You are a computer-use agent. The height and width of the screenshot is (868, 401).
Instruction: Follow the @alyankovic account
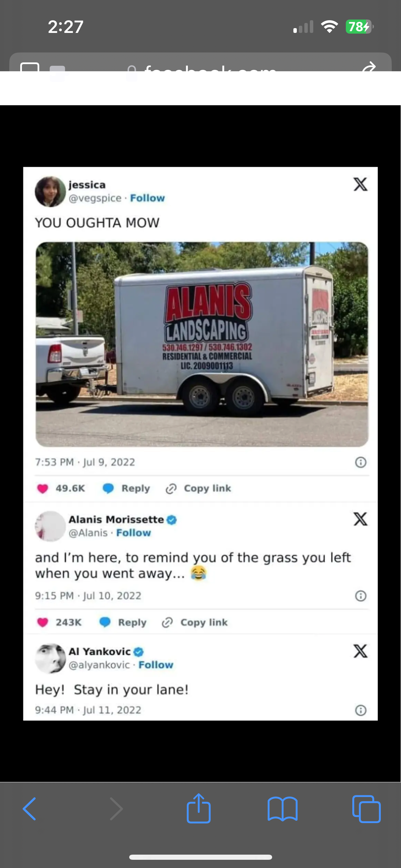156,665
